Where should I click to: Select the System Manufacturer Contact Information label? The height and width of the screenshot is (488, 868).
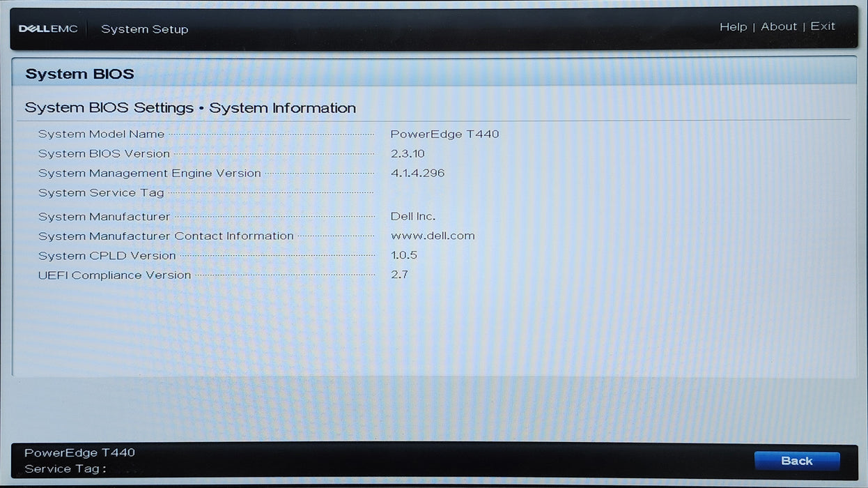(166, 236)
